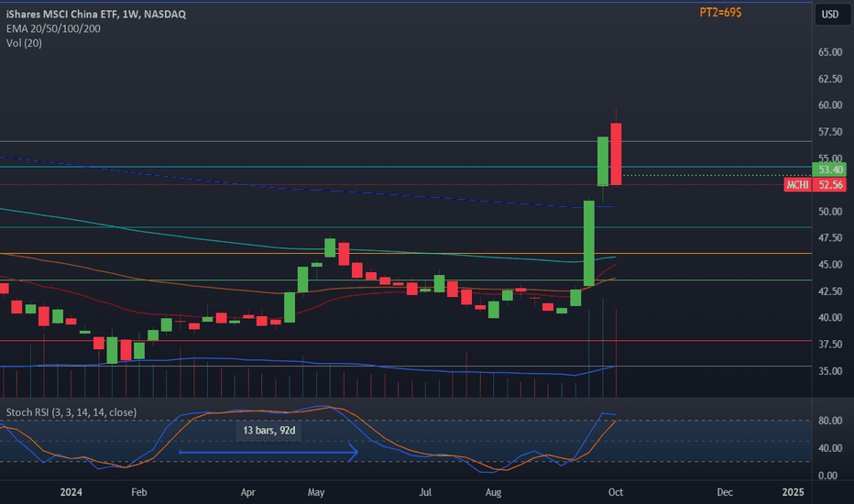This screenshot has height=504, width=854.
Task: Click the 40.00 price axis label
Action: [830, 318]
